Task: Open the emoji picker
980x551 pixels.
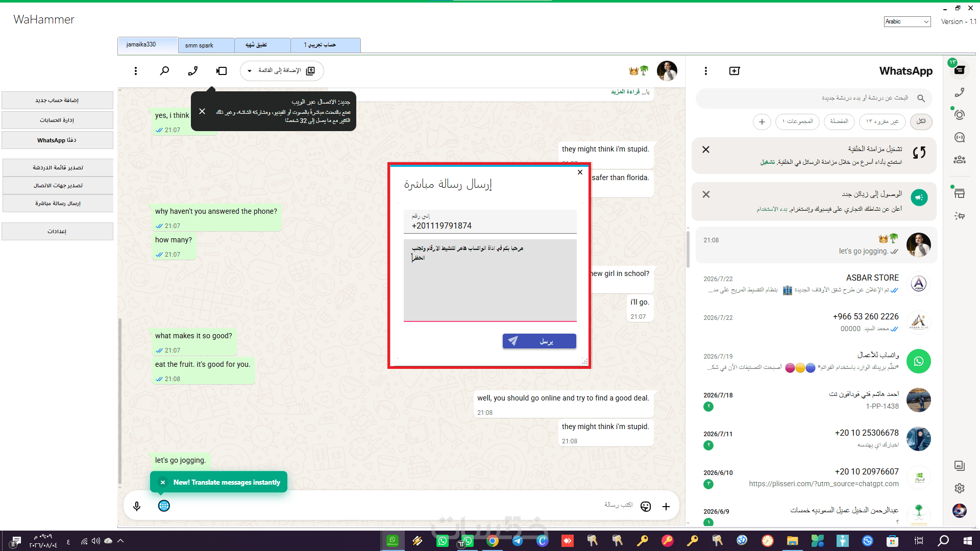Action: (x=646, y=506)
